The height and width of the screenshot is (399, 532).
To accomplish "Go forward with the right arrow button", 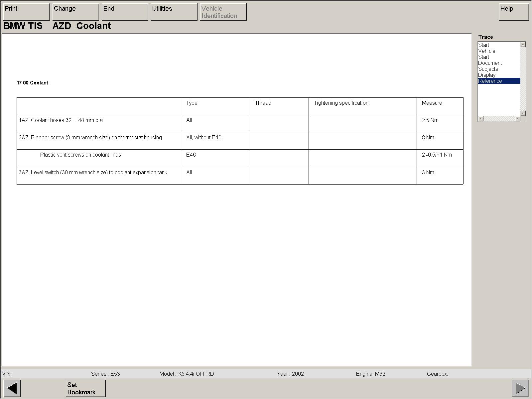I will tap(520, 388).
